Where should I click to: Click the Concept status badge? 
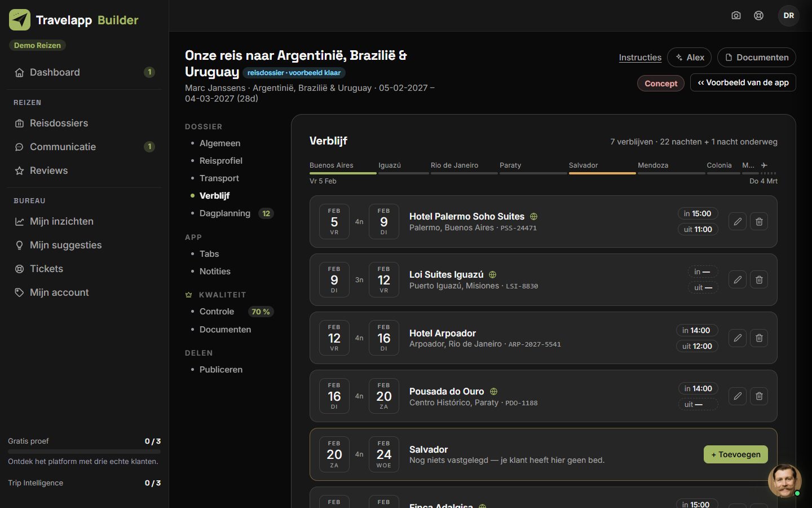(661, 84)
